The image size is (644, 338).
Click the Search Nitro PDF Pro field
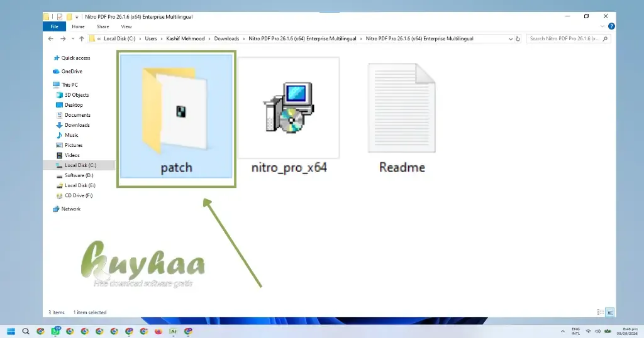click(x=569, y=38)
